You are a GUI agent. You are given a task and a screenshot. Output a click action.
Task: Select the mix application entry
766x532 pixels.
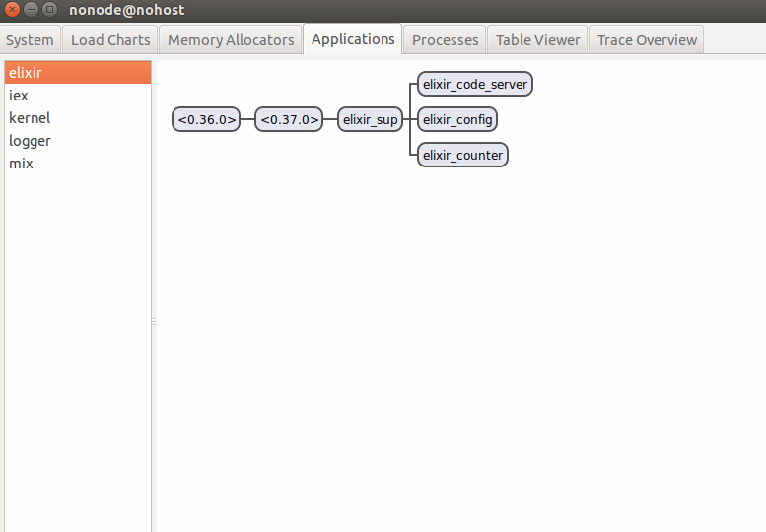tap(78, 163)
